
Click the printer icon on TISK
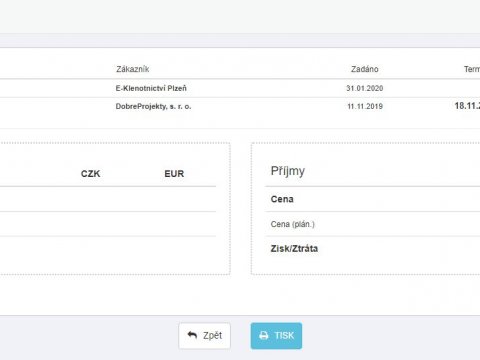264,335
